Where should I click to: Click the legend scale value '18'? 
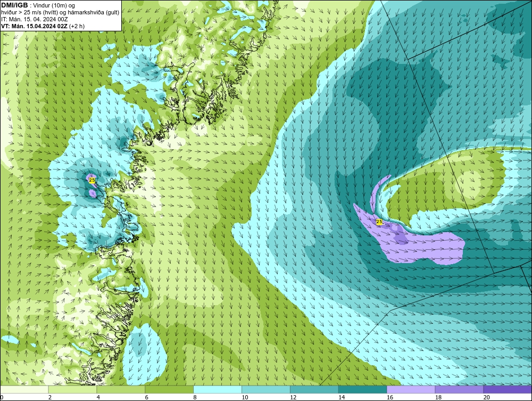pos(438,397)
